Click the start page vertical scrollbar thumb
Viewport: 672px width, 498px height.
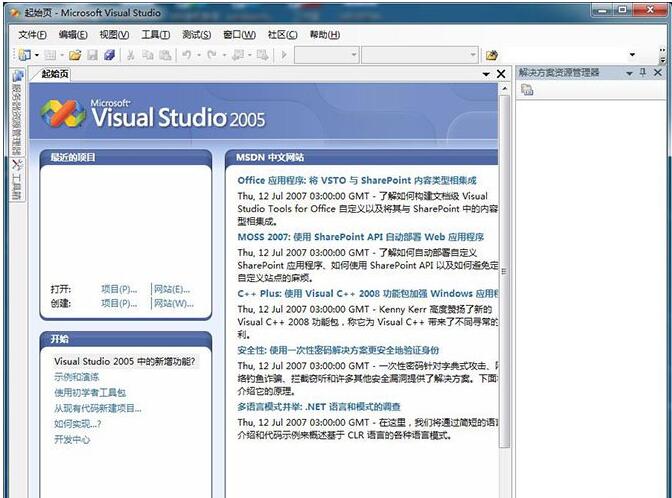[x=505, y=271]
